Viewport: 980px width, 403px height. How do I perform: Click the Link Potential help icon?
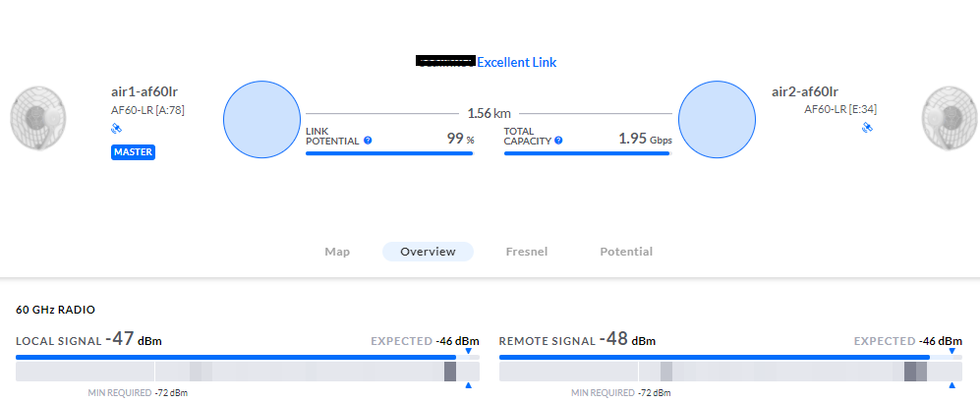(368, 141)
